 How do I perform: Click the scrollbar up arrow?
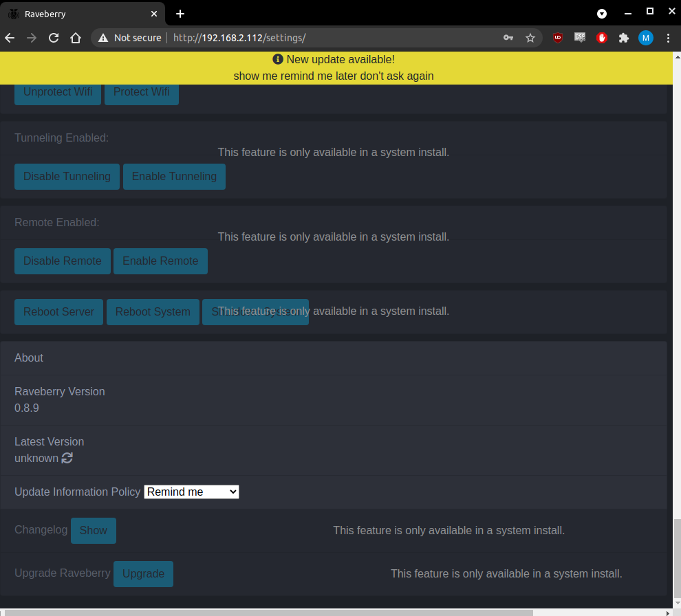[677, 56]
